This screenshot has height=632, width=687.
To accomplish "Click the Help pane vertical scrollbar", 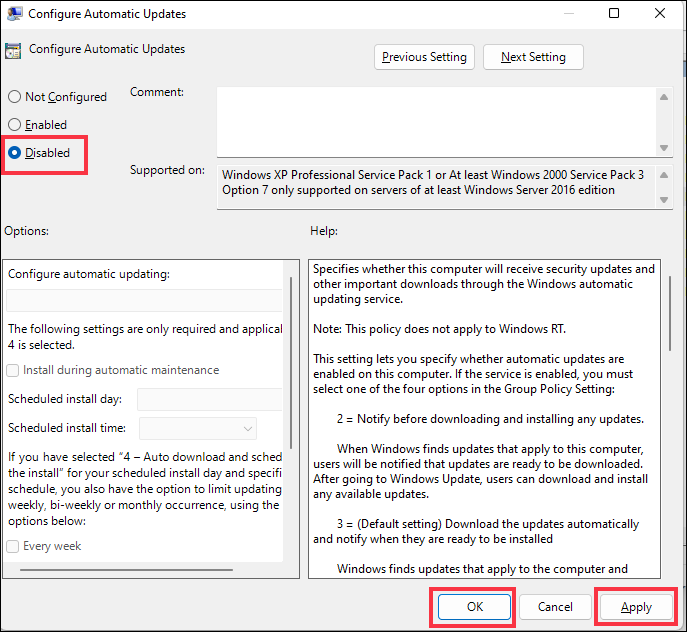I will click(670, 313).
